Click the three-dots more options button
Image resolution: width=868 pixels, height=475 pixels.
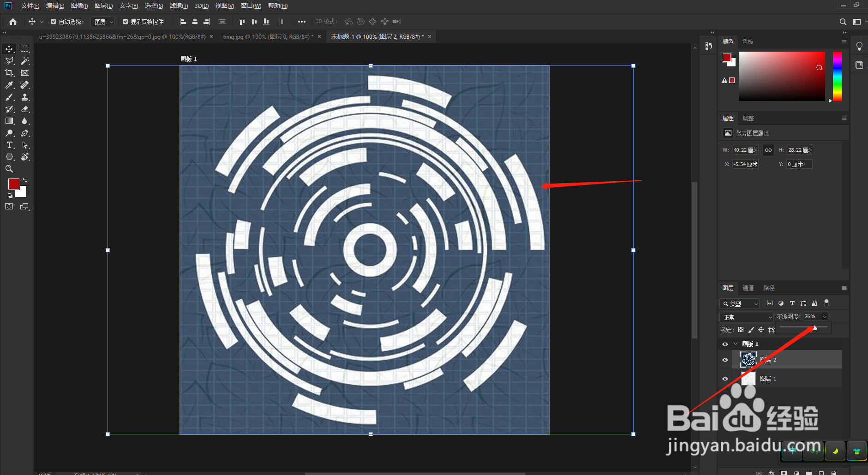click(x=302, y=22)
